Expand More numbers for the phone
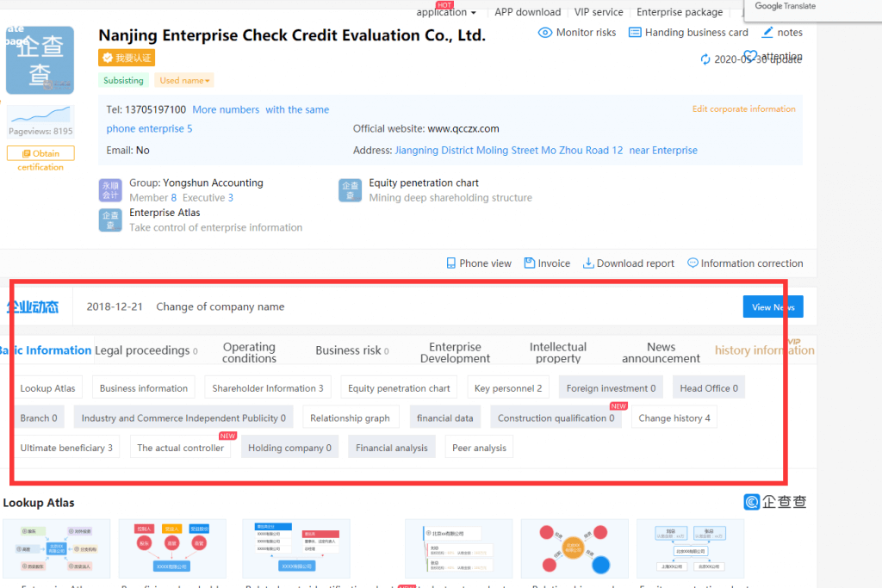882x588 pixels. pos(226,110)
